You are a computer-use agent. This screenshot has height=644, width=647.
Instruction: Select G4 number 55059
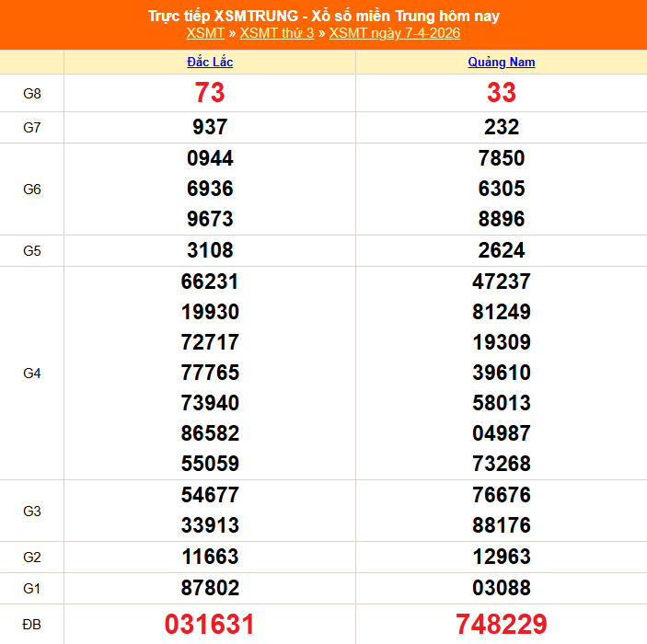(x=210, y=464)
